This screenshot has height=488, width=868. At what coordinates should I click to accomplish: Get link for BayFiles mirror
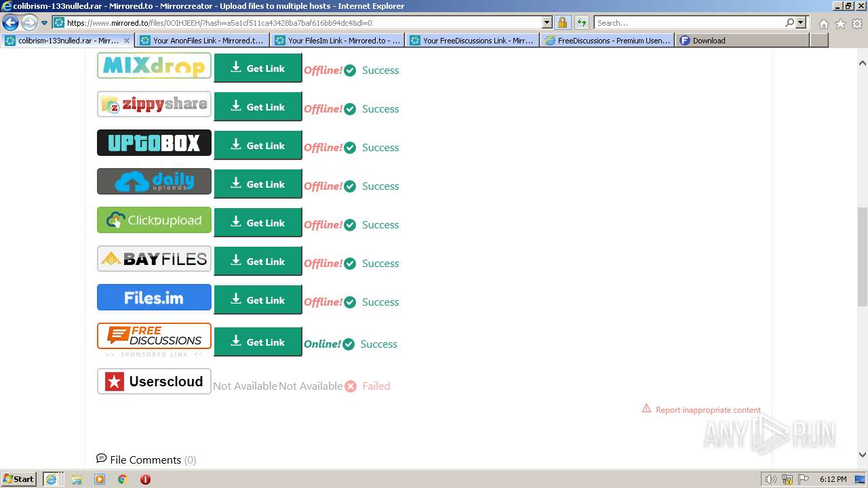pyautogui.click(x=258, y=262)
